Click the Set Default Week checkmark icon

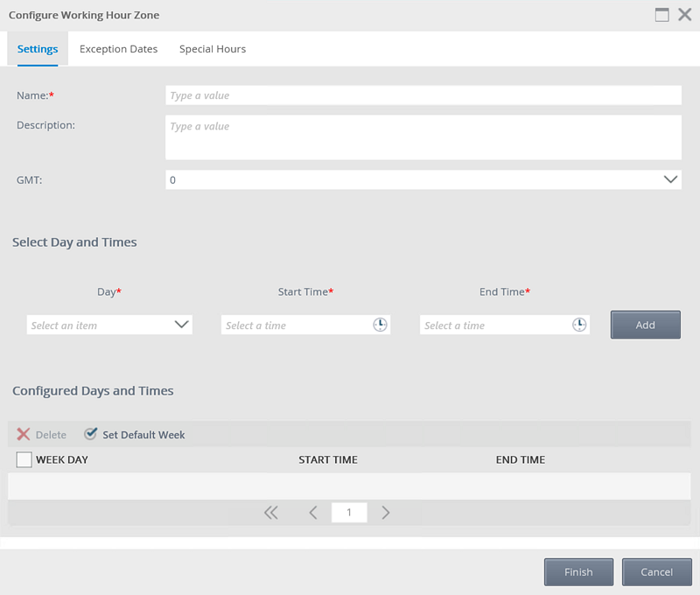[91, 434]
